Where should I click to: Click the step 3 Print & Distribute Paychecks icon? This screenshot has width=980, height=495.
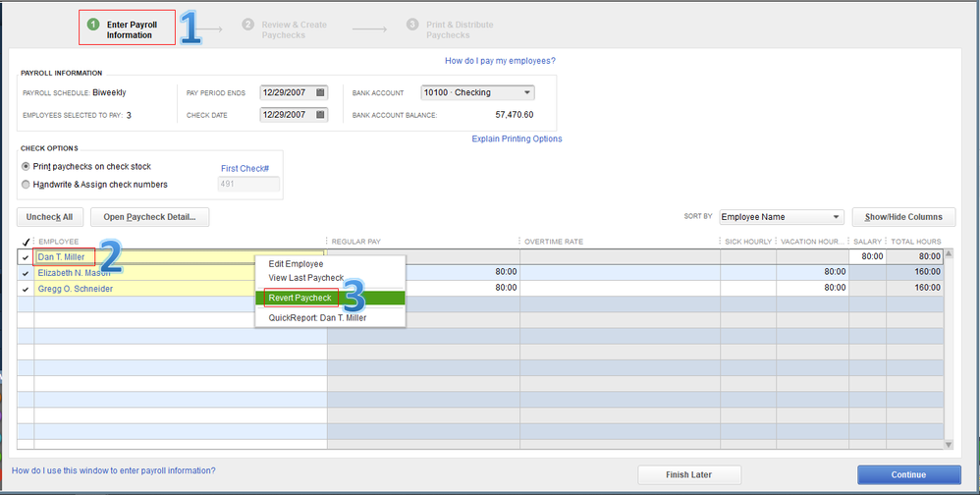(x=412, y=25)
